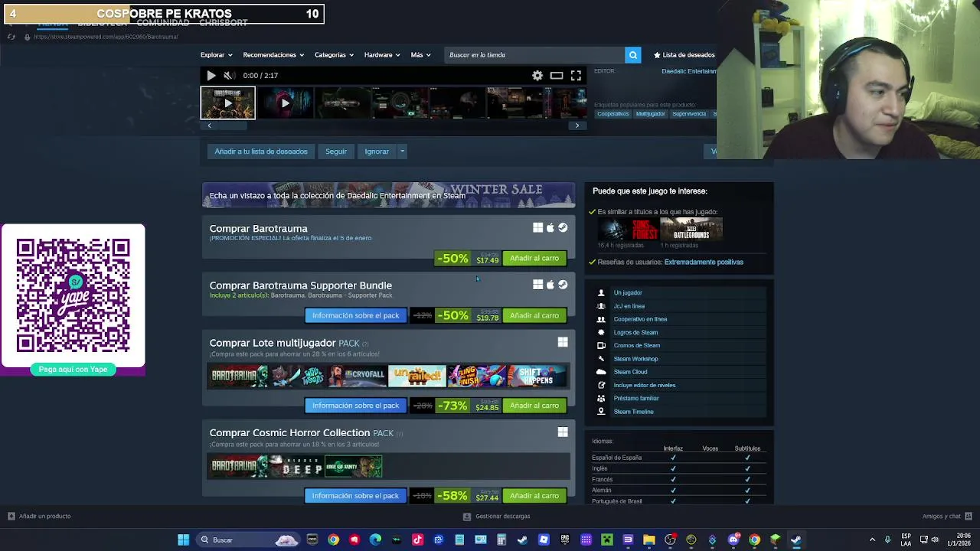Click the store search magnifier button
Image resolution: width=980 pixels, height=551 pixels.
tap(633, 55)
